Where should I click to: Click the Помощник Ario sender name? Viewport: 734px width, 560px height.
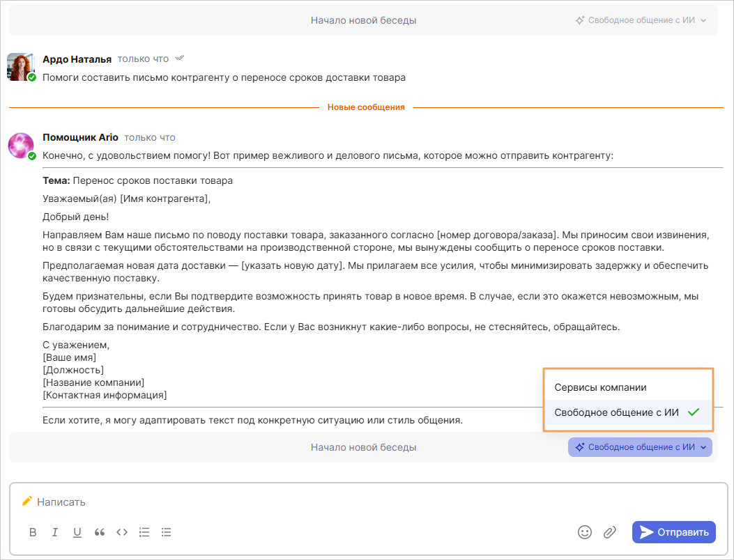[x=80, y=137]
